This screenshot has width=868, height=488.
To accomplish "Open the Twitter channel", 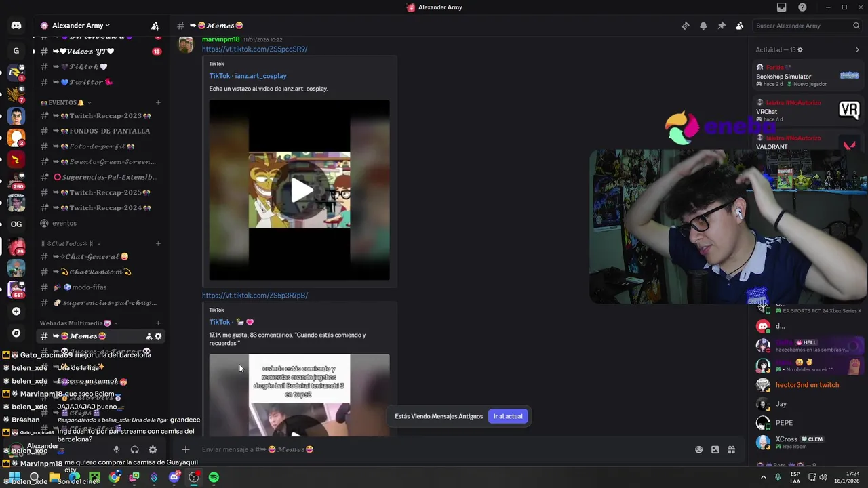I will coord(100,83).
